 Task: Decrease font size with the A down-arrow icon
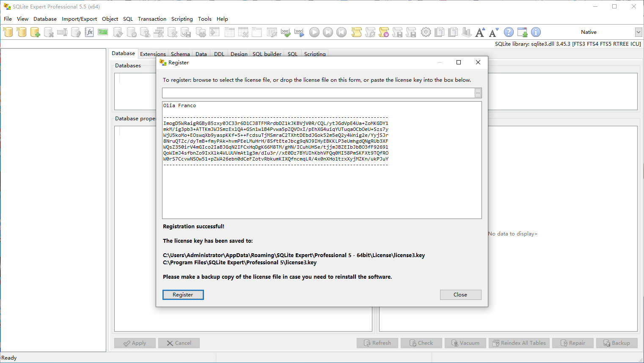494,32
